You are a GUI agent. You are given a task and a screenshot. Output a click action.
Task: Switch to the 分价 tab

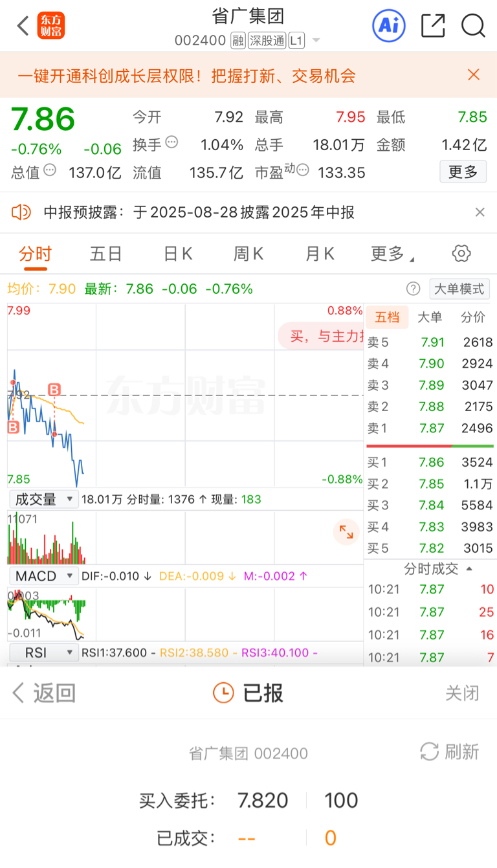coord(472,317)
